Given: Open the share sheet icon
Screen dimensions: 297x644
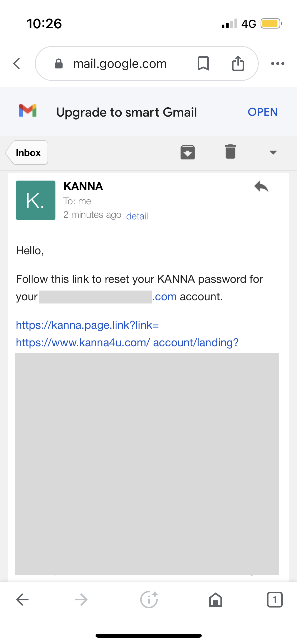Looking at the screenshot, I should [x=238, y=63].
